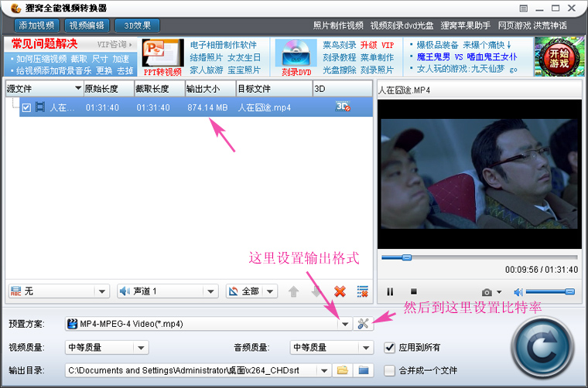Pause the video preview
Viewport: 588px width, 388px height.
pyautogui.click(x=390, y=291)
